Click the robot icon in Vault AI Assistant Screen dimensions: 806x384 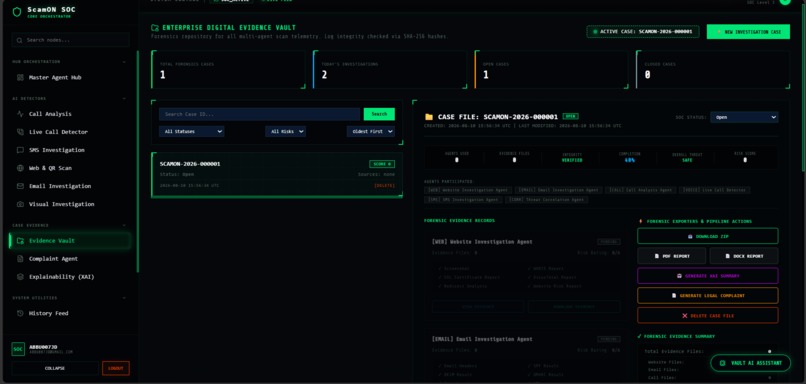[x=722, y=363]
